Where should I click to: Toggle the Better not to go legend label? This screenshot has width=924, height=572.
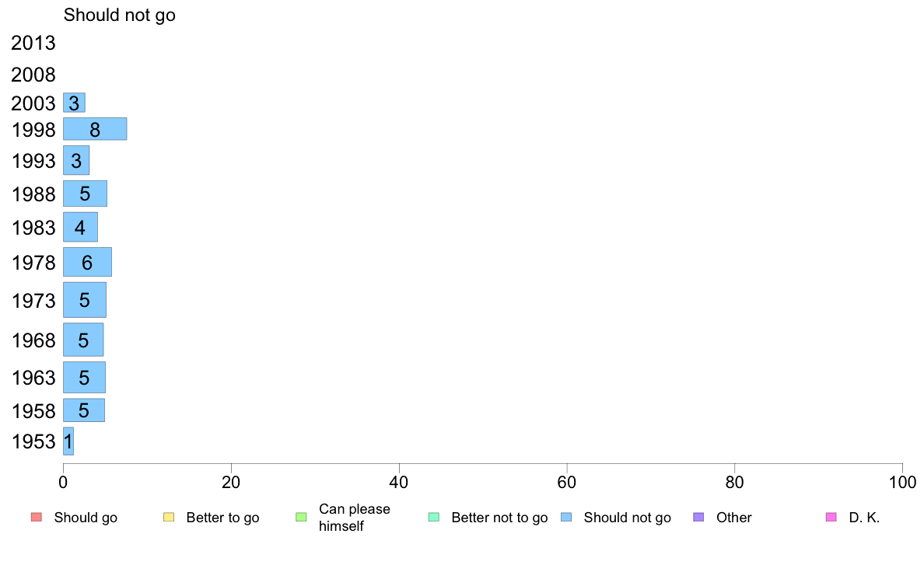coord(499,518)
